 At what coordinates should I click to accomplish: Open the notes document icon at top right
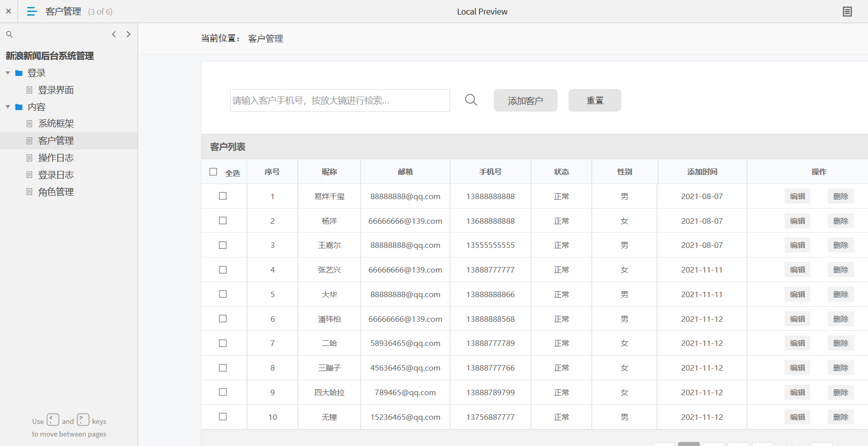(847, 11)
